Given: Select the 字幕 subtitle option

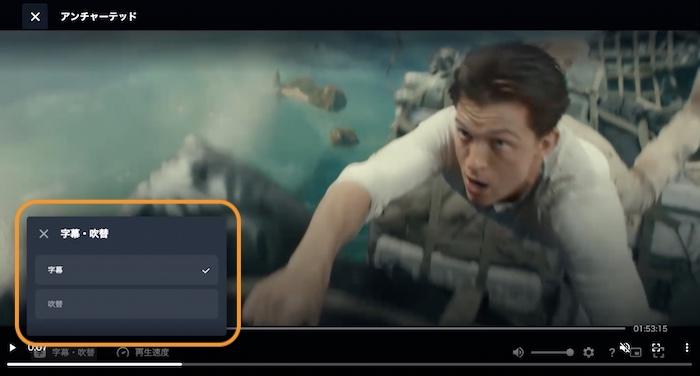Looking at the screenshot, I should [126, 270].
